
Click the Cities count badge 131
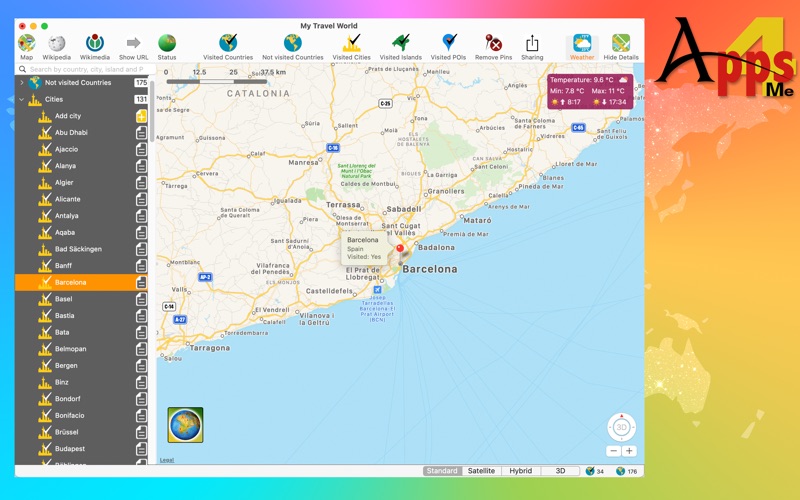tap(141, 99)
